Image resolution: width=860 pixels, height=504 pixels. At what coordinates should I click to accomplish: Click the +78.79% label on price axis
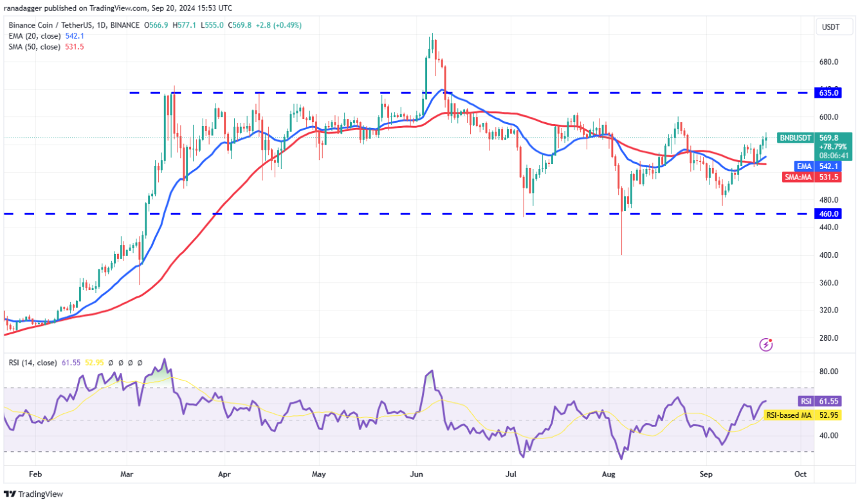(832, 147)
